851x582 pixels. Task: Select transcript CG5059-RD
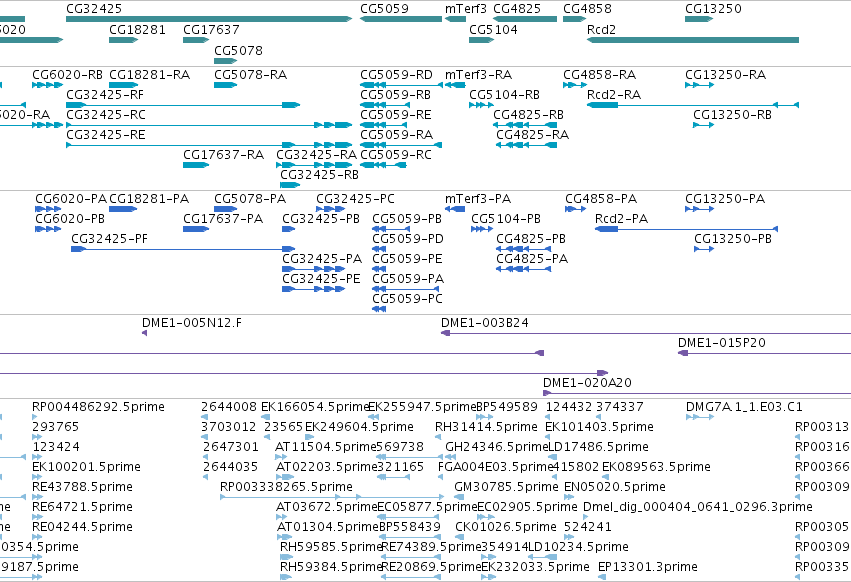pos(401,85)
